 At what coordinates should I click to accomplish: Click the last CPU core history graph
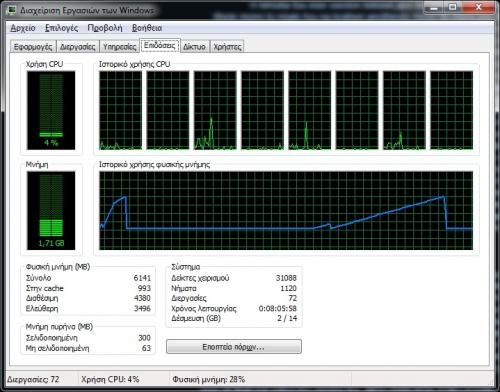[452, 110]
